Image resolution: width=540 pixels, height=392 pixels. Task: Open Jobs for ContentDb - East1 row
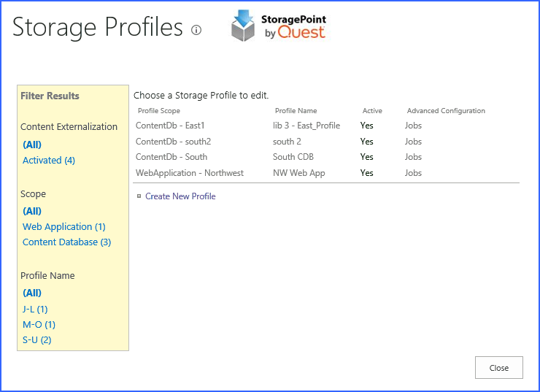pyautogui.click(x=413, y=126)
